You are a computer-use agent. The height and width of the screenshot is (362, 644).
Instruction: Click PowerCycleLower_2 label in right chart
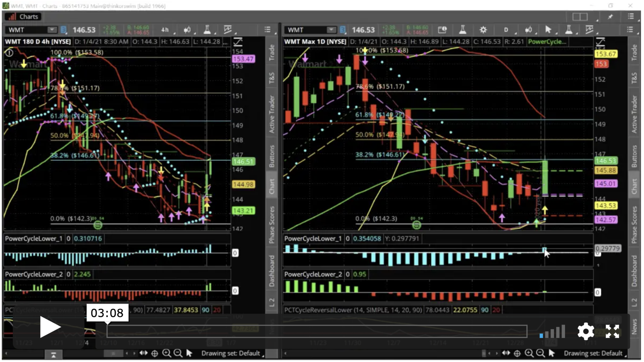coord(313,274)
